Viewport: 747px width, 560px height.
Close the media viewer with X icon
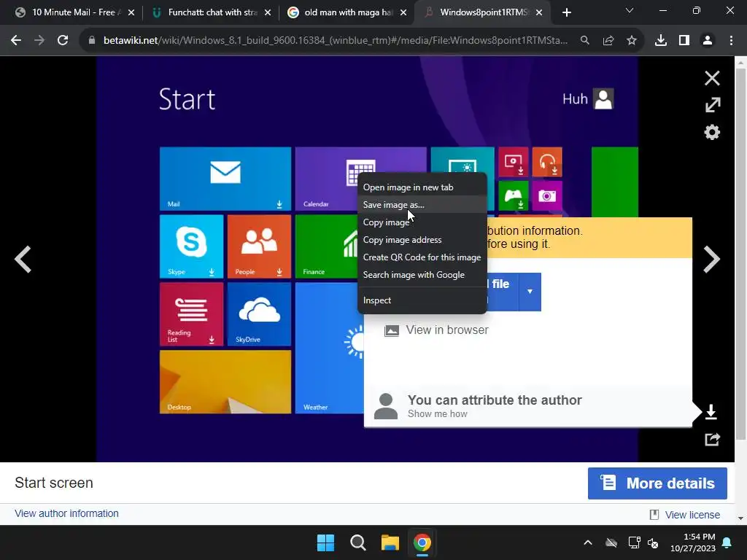pos(712,78)
